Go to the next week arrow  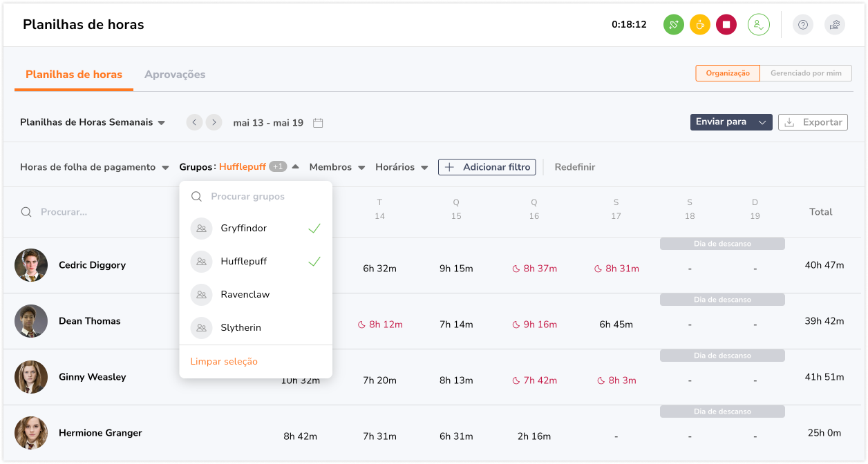click(214, 122)
